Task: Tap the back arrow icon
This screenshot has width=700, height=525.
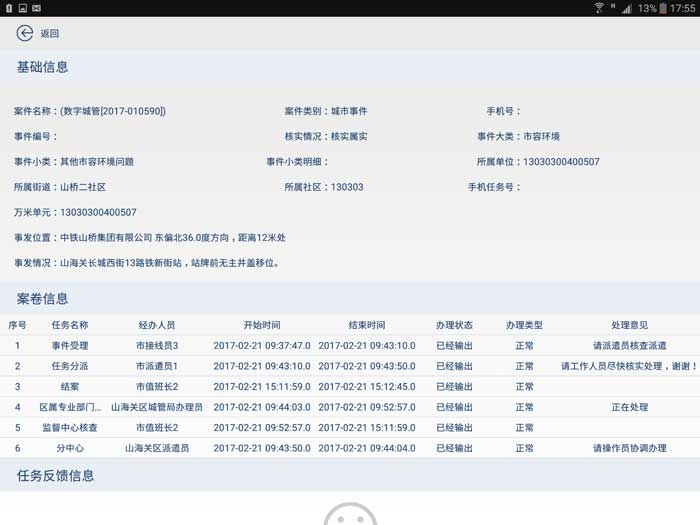Action: click(25, 33)
